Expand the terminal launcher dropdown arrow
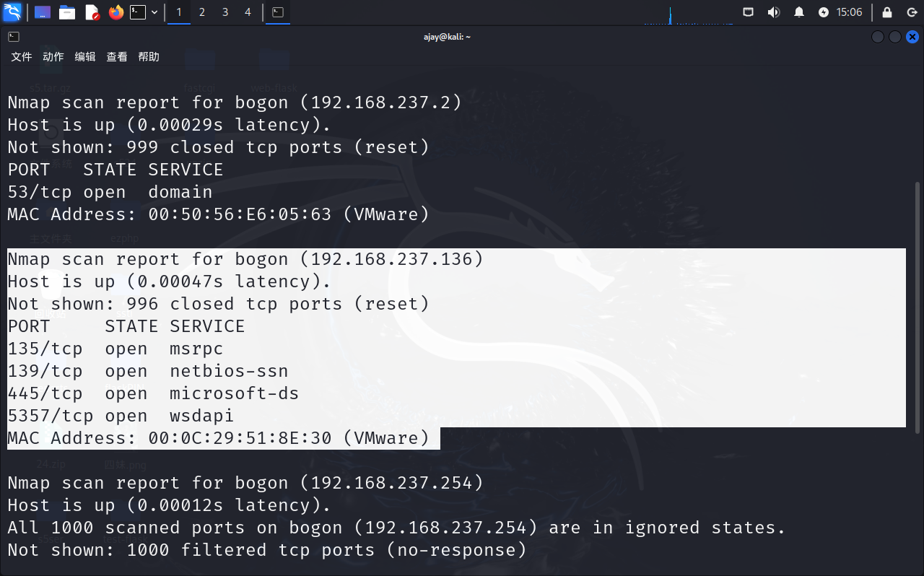Viewport: 924px width, 576px height. click(154, 12)
